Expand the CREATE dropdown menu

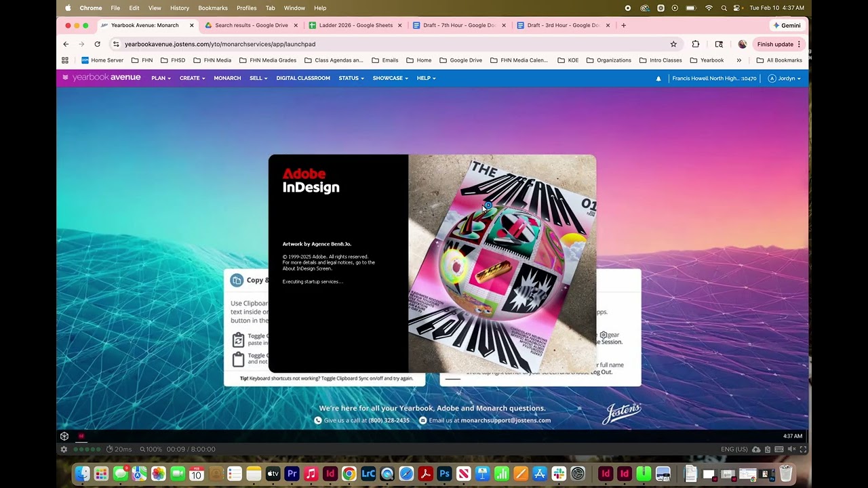point(192,79)
